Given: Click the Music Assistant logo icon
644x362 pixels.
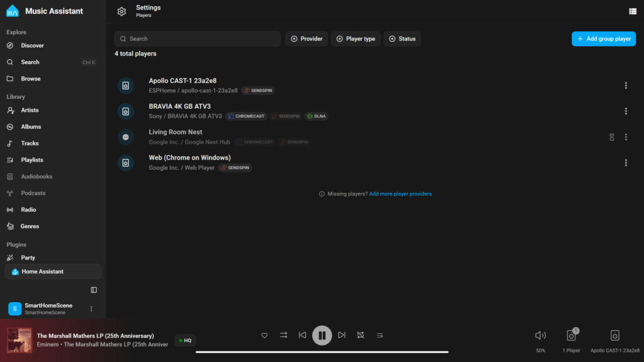Looking at the screenshot, I should (x=13, y=11).
